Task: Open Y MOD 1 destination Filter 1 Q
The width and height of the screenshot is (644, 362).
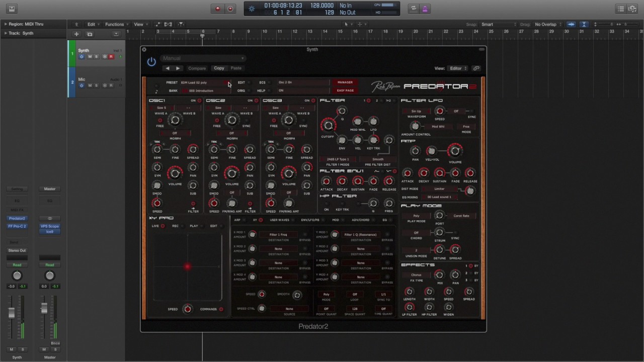Action: (360, 235)
